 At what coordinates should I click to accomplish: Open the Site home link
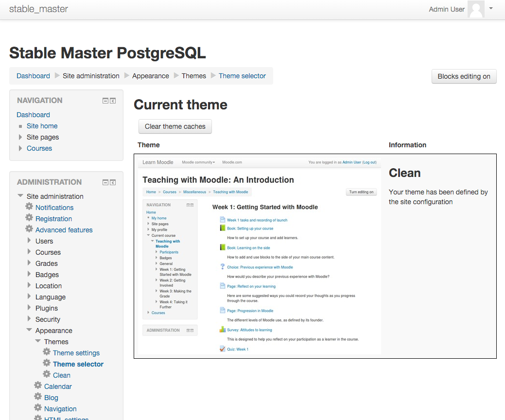pyautogui.click(x=42, y=126)
